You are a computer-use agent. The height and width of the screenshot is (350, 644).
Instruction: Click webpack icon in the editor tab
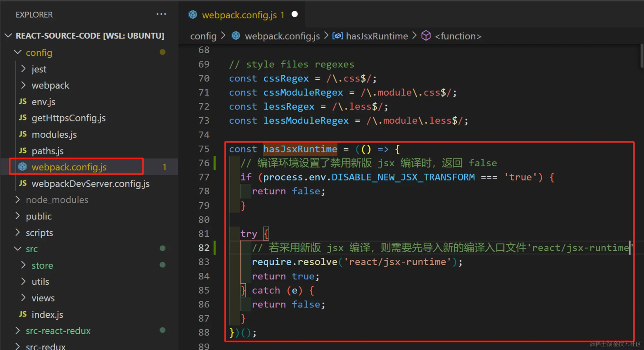193,15
